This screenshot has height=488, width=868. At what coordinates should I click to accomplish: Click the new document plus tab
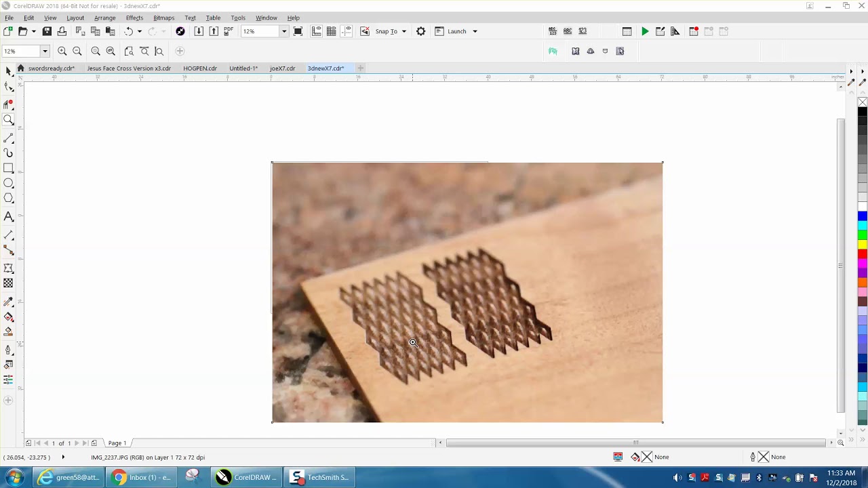coord(361,68)
